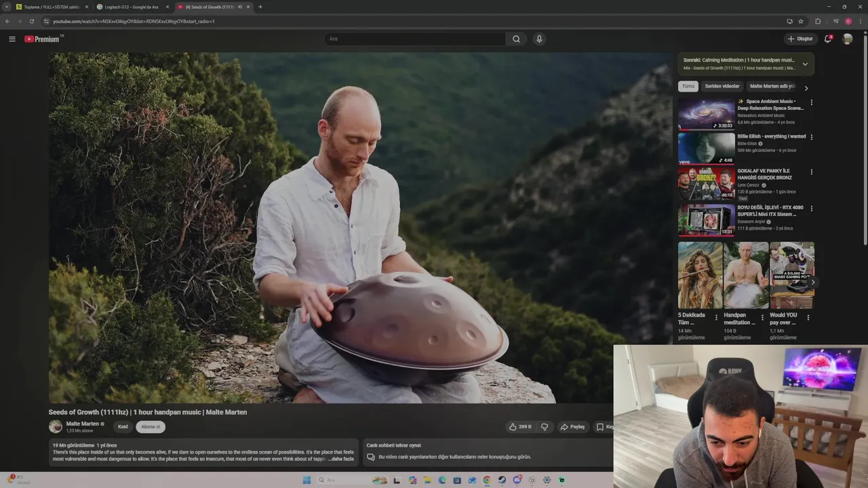Start voice search with microphone icon

tap(539, 39)
